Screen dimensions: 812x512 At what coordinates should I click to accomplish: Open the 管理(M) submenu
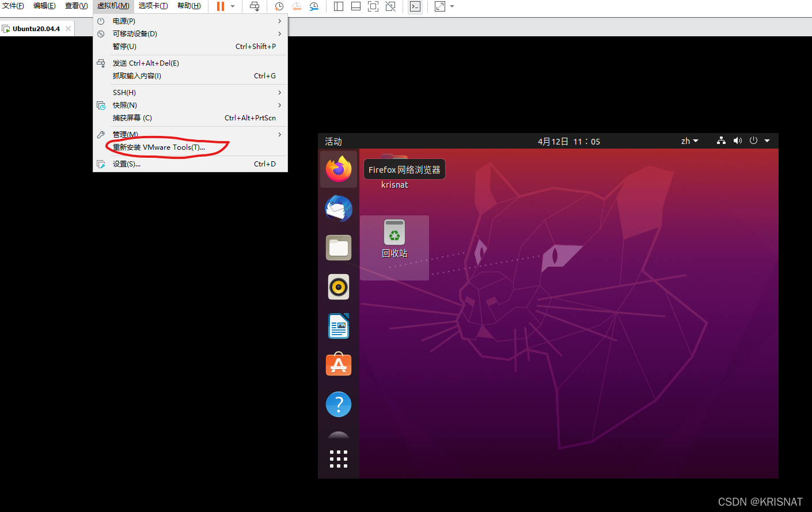(x=190, y=134)
